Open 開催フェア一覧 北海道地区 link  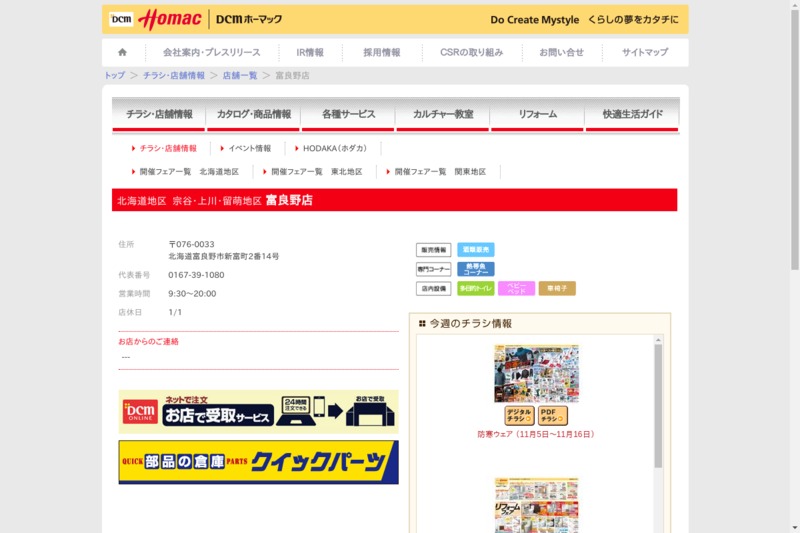pos(189,172)
